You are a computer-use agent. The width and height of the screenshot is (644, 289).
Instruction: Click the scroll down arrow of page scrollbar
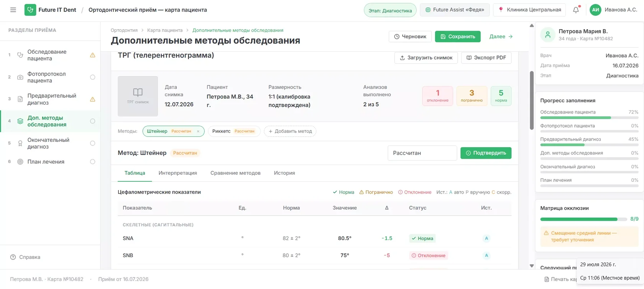pos(531,266)
